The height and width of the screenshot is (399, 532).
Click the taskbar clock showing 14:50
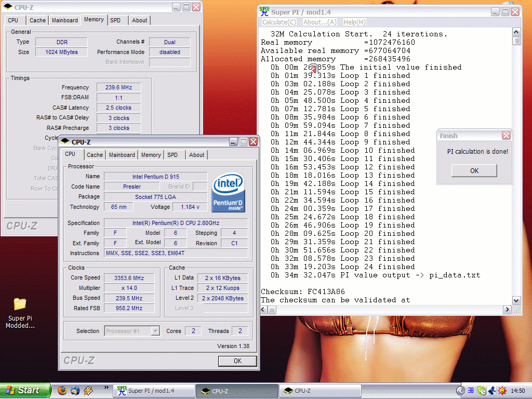pyautogui.click(x=518, y=391)
